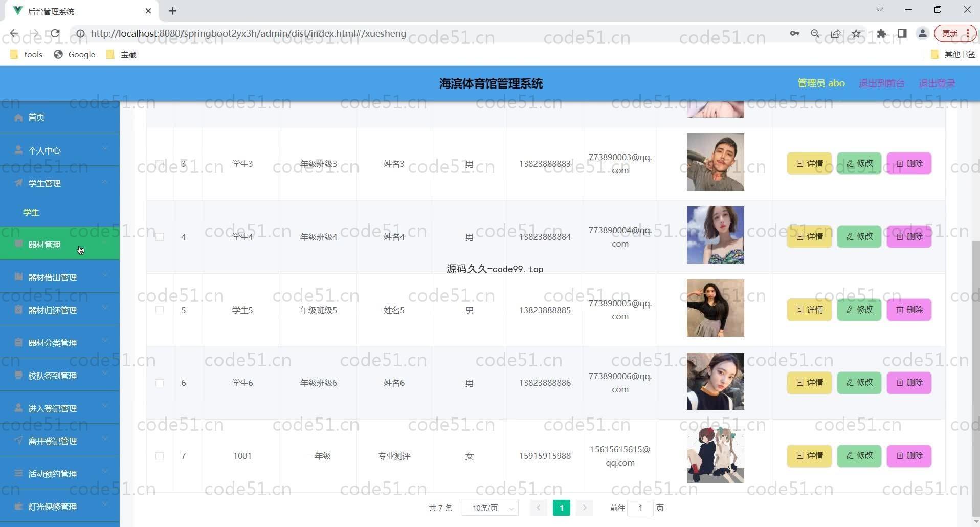Tick the checkbox for row 1001
Viewport: 980px width, 527px height.
coord(160,456)
